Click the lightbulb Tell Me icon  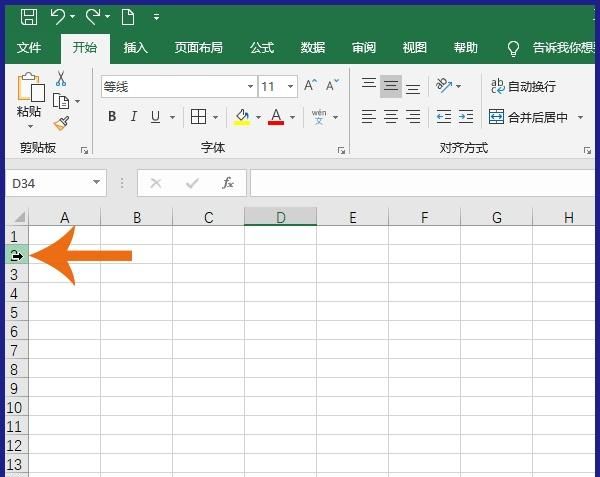(513, 49)
